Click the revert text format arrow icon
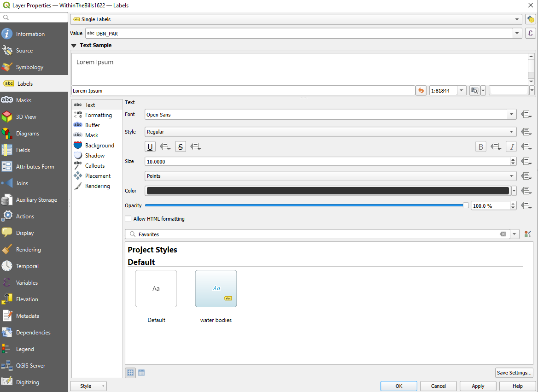The width and height of the screenshot is (538, 392). pos(421,90)
